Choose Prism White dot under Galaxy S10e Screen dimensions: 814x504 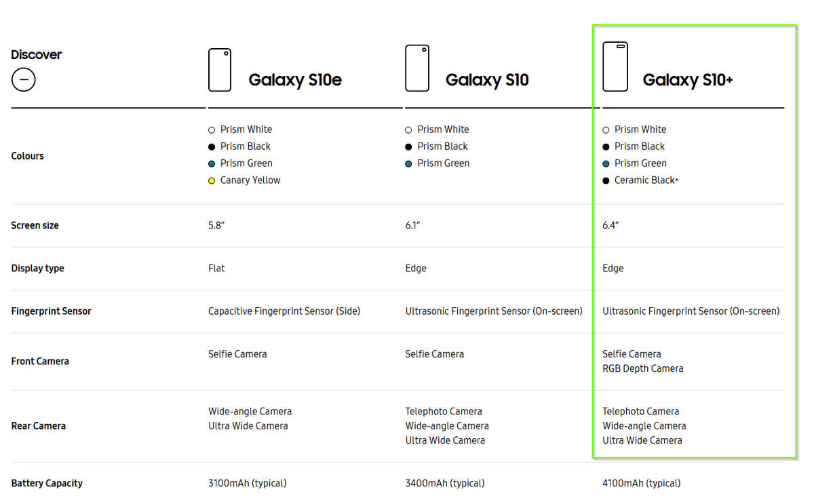click(x=212, y=130)
